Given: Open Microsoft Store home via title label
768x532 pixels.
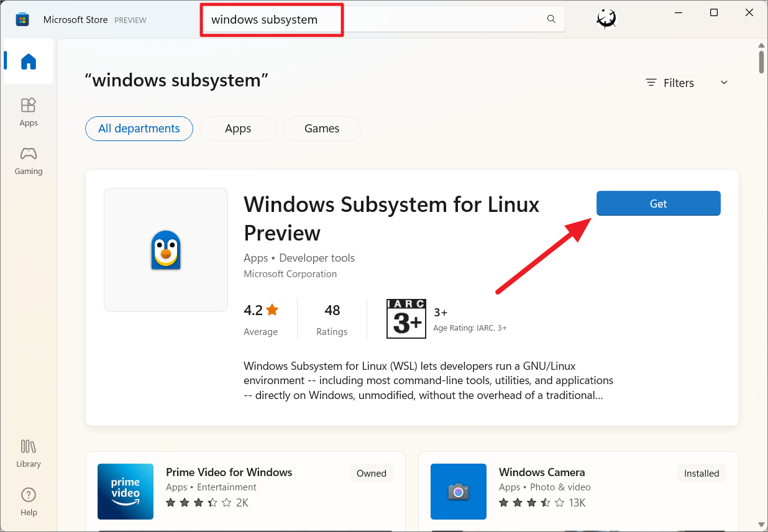Looking at the screenshot, I should (75, 19).
